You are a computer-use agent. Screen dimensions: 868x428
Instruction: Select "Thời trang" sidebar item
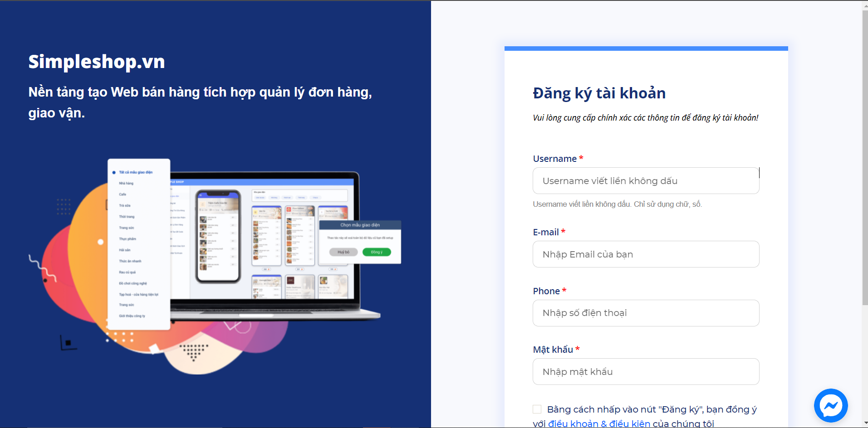[x=128, y=216]
